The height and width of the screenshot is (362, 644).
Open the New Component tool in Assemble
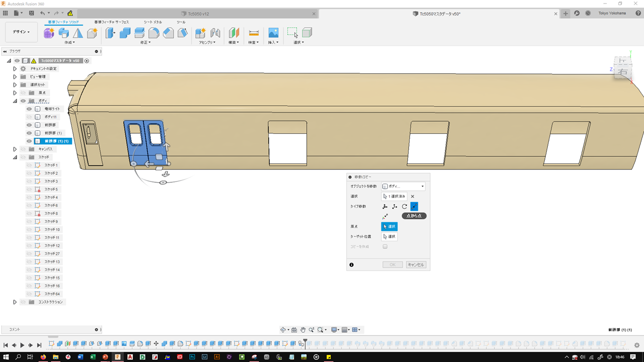click(201, 33)
